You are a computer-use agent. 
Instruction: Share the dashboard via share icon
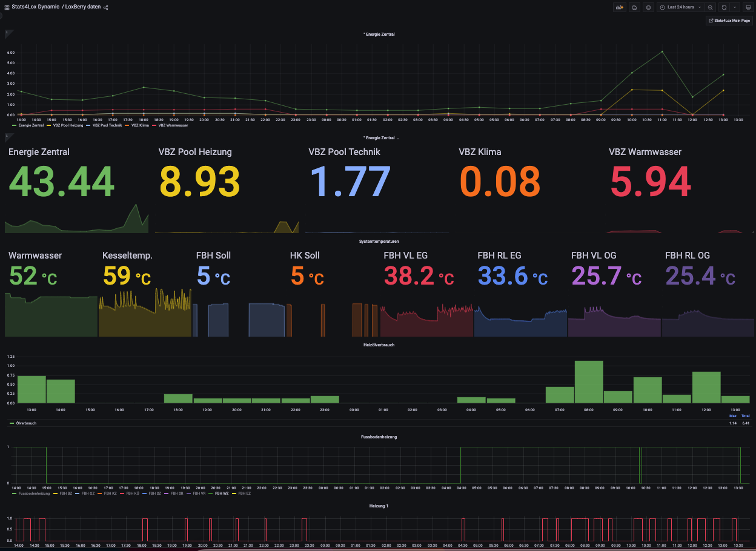coord(106,7)
